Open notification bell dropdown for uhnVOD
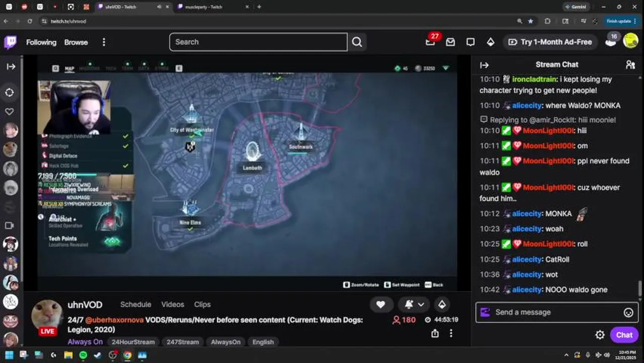Viewport: 644px width, 363px height. click(x=414, y=305)
